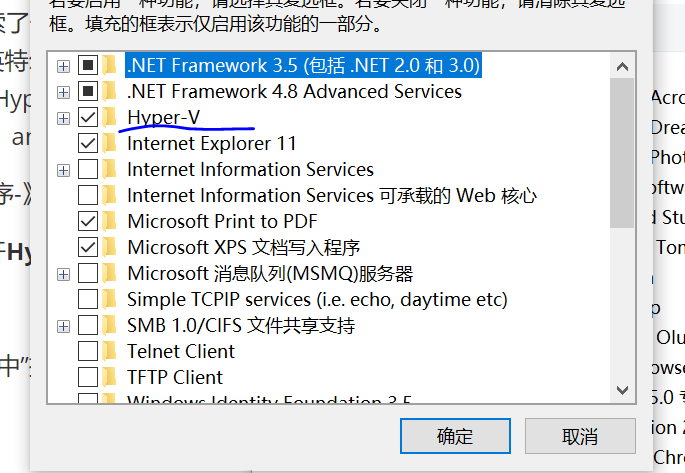
Task: Click the SMB 1.0/CIFS folder icon
Action: [x=110, y=325]
